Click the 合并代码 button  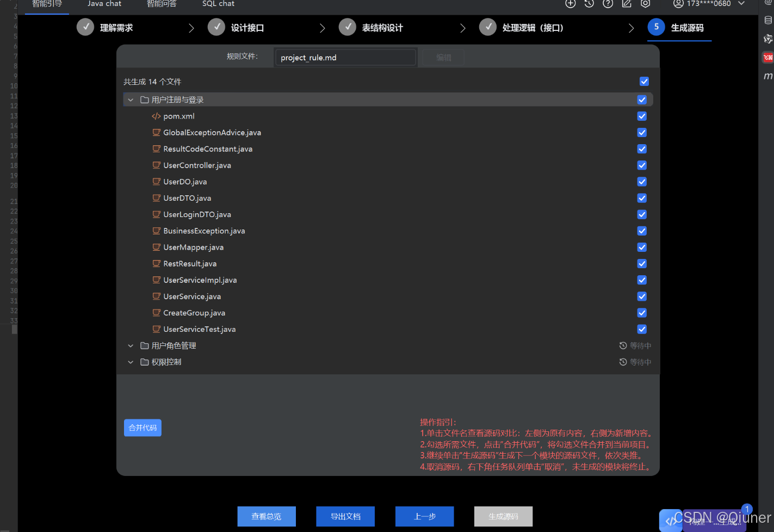pos(143,428)
